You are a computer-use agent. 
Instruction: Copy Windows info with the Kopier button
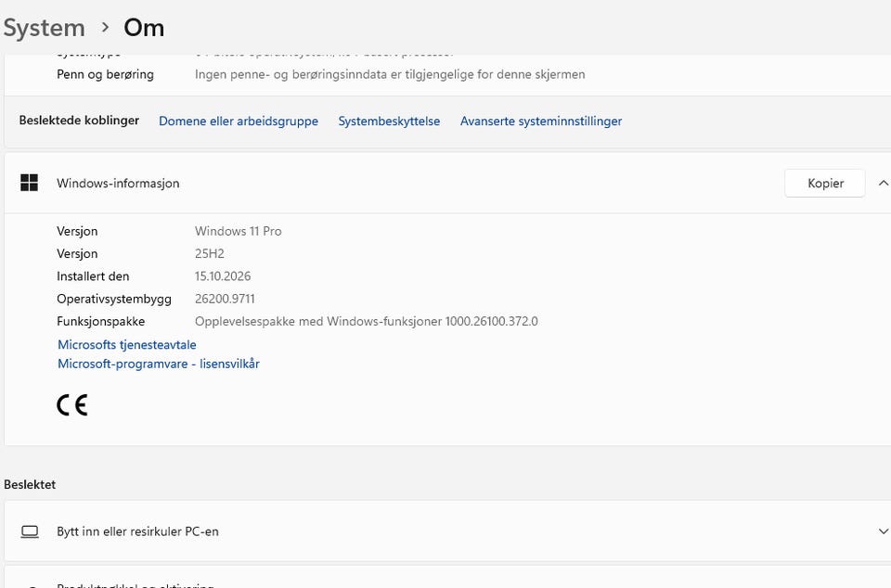(825, 183)
